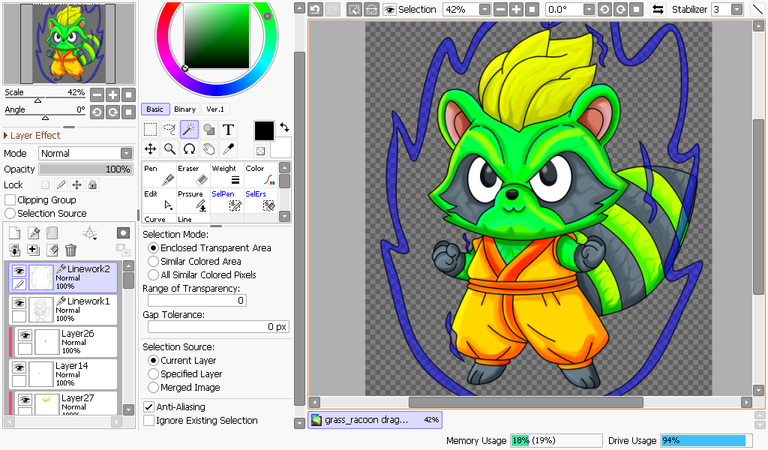
Task: Hide the Linework1 layer
Action: click(19, 304)
